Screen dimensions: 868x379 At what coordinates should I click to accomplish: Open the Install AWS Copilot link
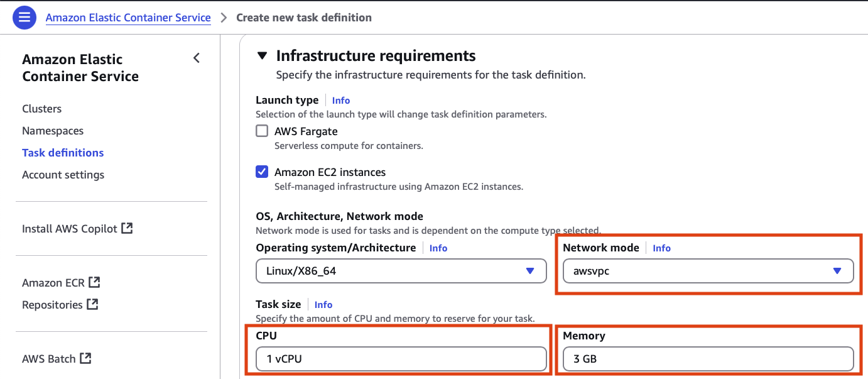coord(70,229)
